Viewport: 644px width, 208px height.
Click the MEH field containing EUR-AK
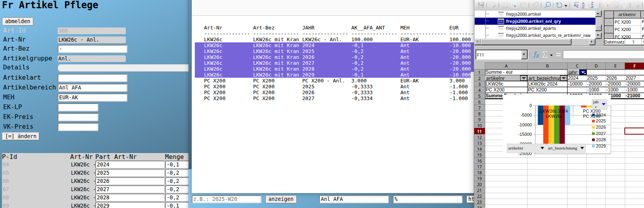(x=93, y=97)
